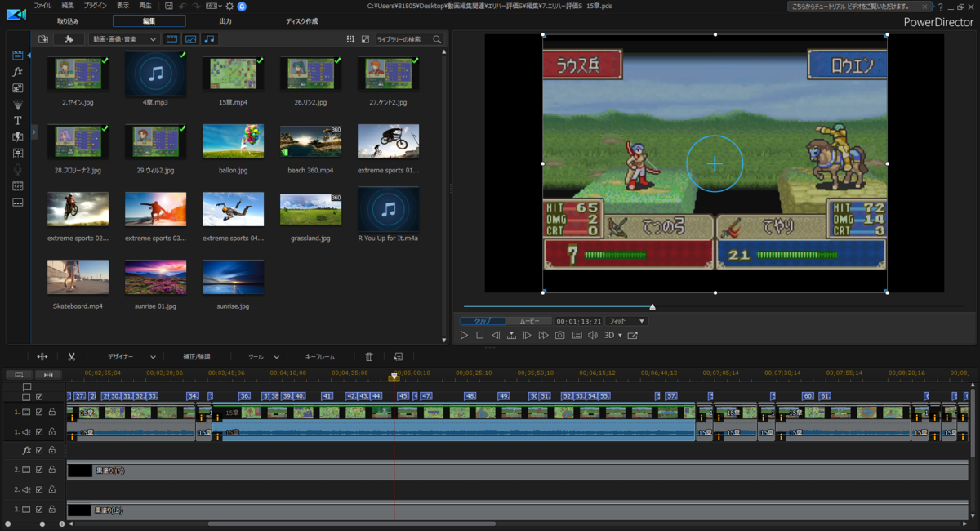The width and height of the screenshot is (980, 531).
Task: Click the import media icon in library
Action: tap(43, 39)
